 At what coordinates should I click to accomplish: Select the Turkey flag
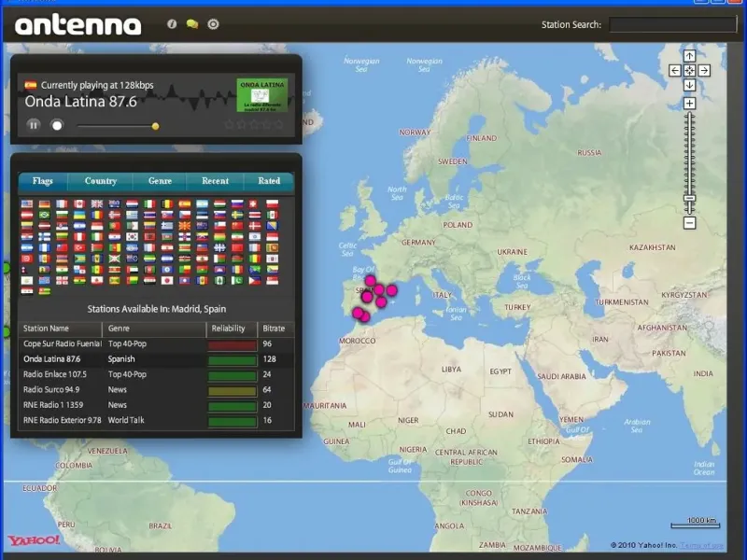(79, 247)
